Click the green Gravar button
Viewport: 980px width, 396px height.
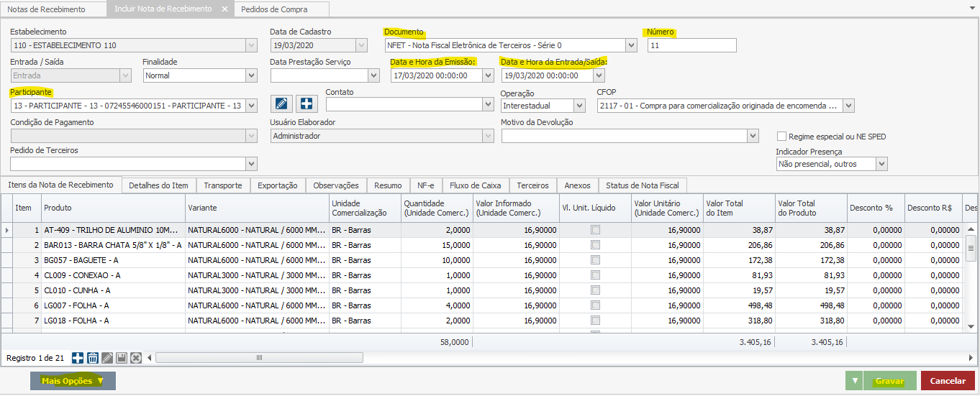(889, 381)
